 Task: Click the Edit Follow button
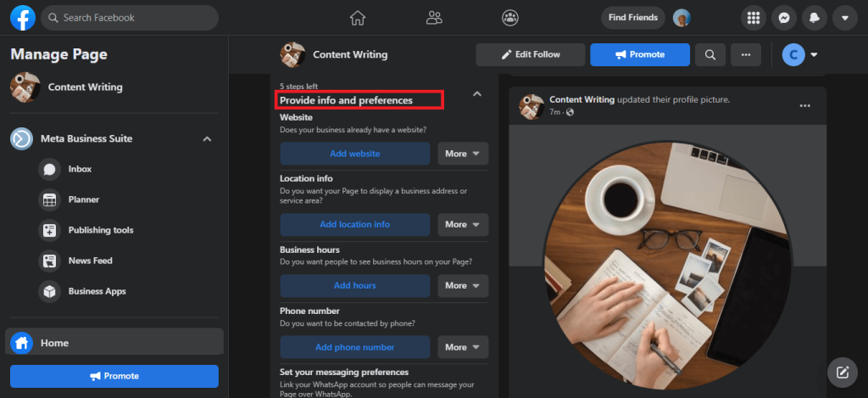click(x=531, y=54)
